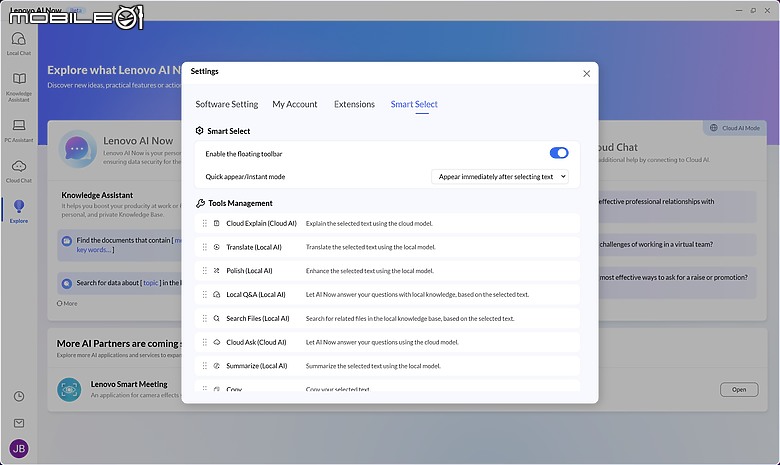Screen dimensions: 780x465
Task: Open Lenovo Smart Meeting with Open button
Action: pos(739,389)
